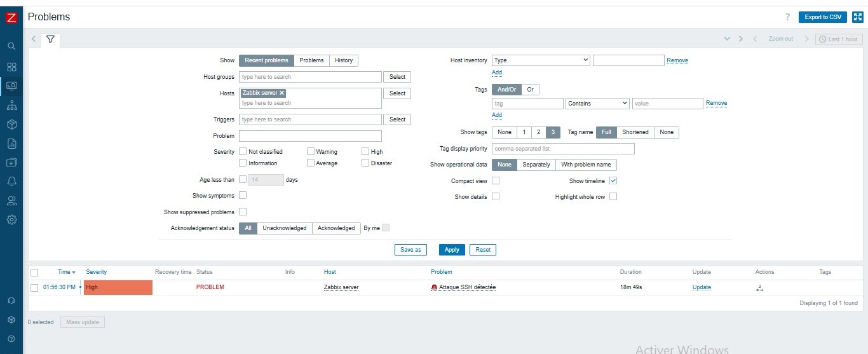Open the Inventory cube icon
Screen dimensions: 868x354
[x=11, y=124]
